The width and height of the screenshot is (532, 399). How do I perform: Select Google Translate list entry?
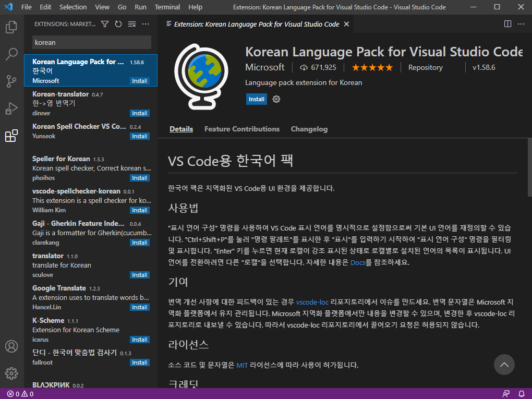(91, 297)
